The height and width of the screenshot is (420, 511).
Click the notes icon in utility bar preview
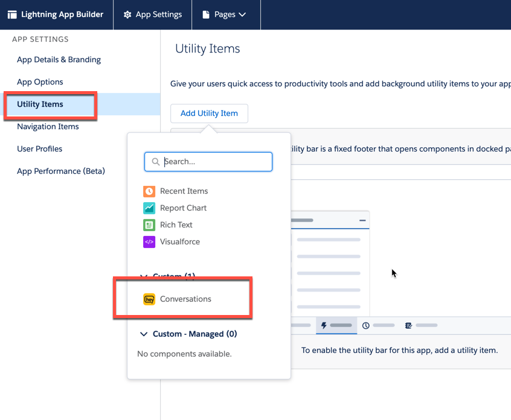pos(408,326)
